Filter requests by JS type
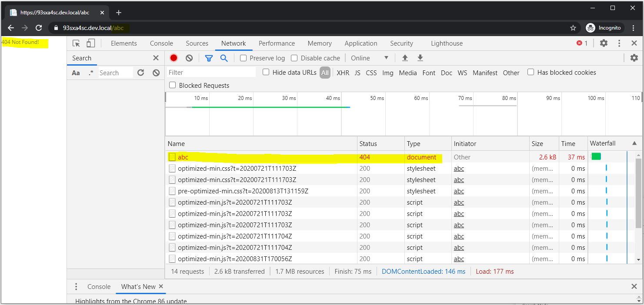This screenshot has width=644, height=305. click(x=357, y=73)
